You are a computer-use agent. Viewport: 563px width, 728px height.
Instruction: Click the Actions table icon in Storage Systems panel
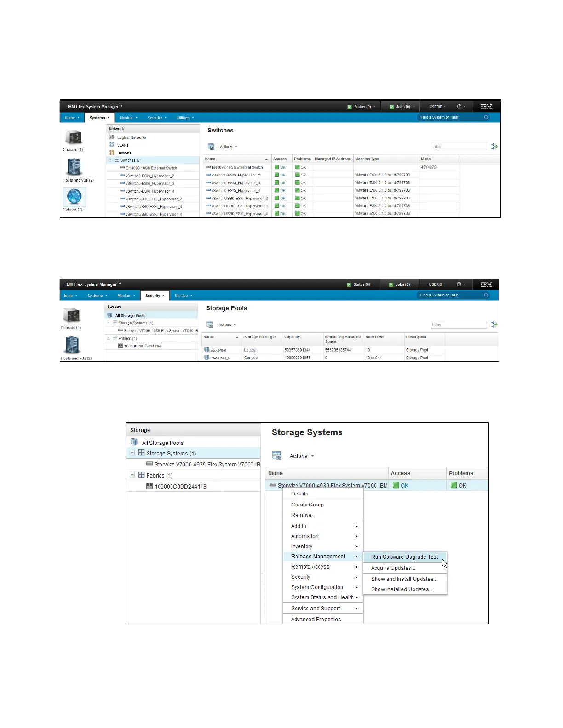(x=277, y=456)
